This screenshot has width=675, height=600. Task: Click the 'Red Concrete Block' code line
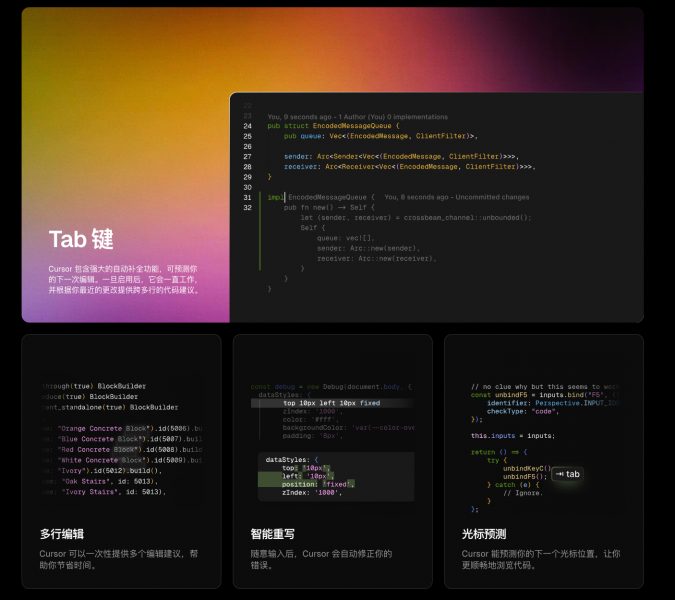click(x=123, y=449)
